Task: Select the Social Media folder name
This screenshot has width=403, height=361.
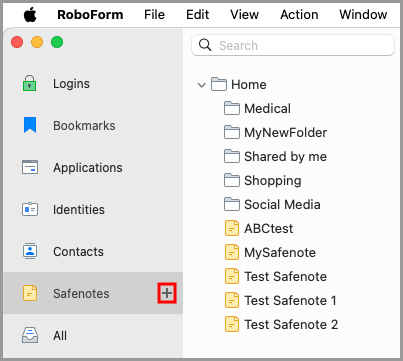Action: [282, 205]
